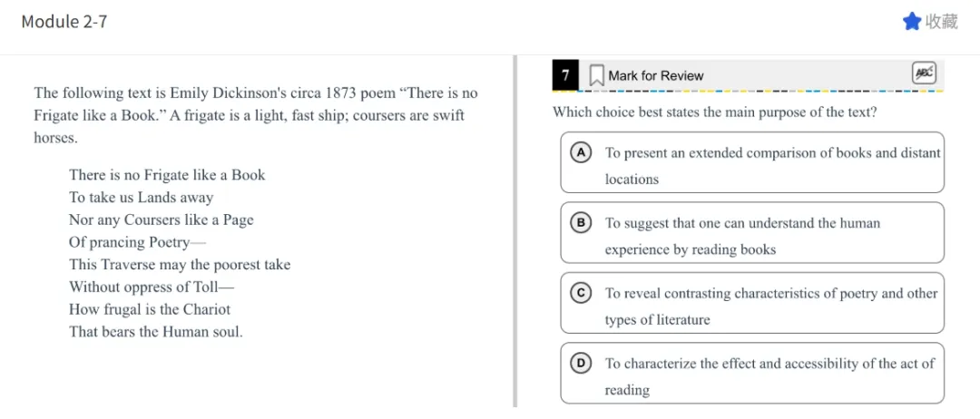Click the black question number 7 badge
Viewport: 980px width, 419px height.
click(x=565, y=75)
